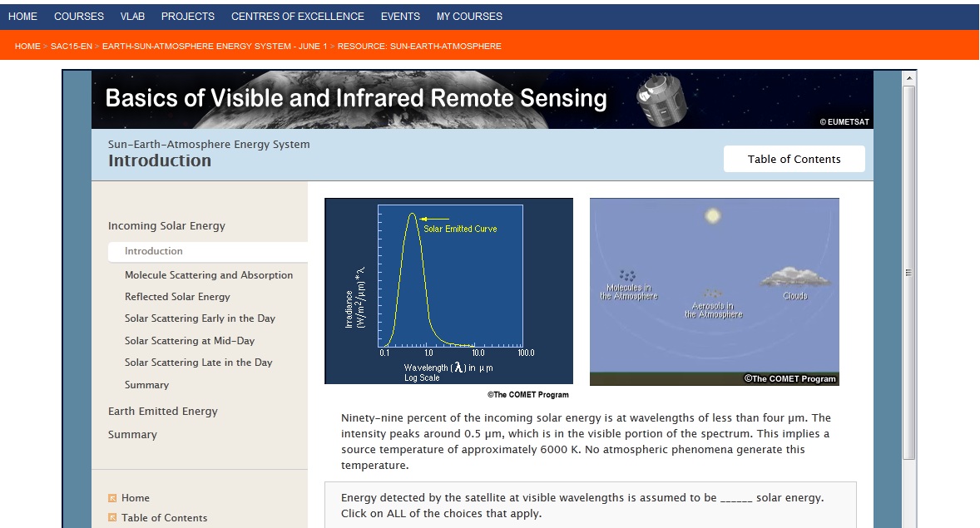Open the top-level Summary section

[x=132, y=434]
